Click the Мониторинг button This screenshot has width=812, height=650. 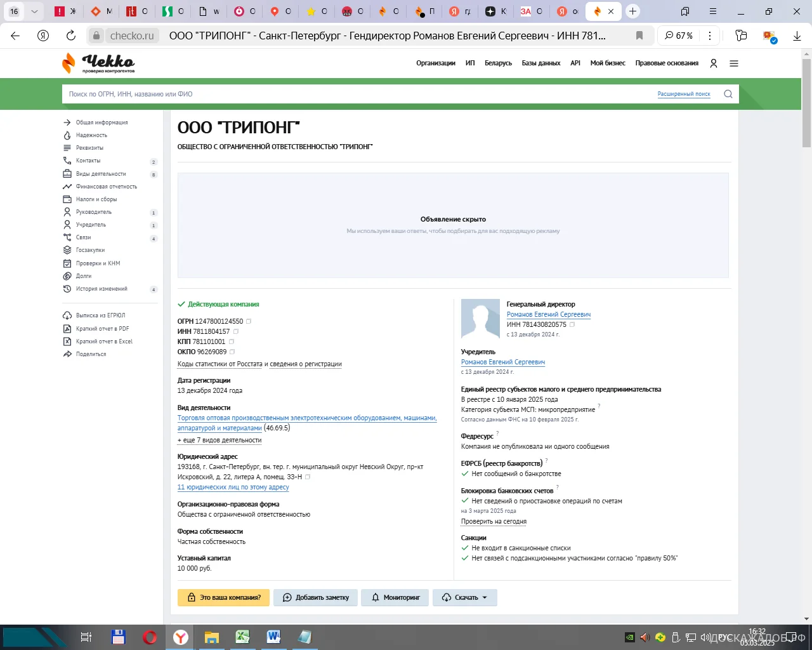pyautogui.click(x=395, y=597)
